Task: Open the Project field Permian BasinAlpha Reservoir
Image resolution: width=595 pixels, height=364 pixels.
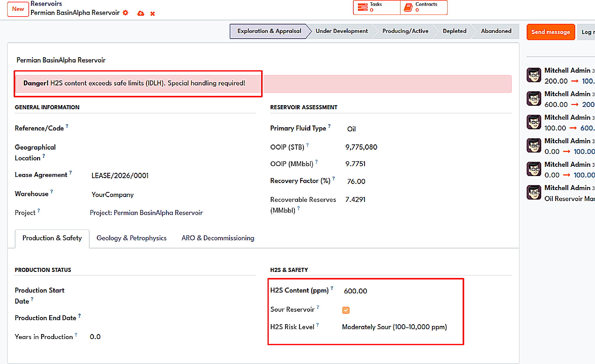Action: click(x=146, y=213)
